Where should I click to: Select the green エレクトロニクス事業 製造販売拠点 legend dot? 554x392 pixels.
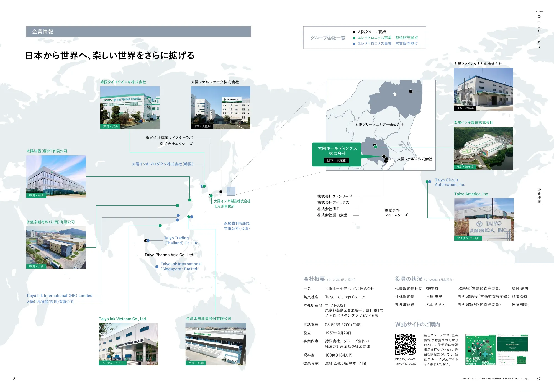click(x=354, y=38)
